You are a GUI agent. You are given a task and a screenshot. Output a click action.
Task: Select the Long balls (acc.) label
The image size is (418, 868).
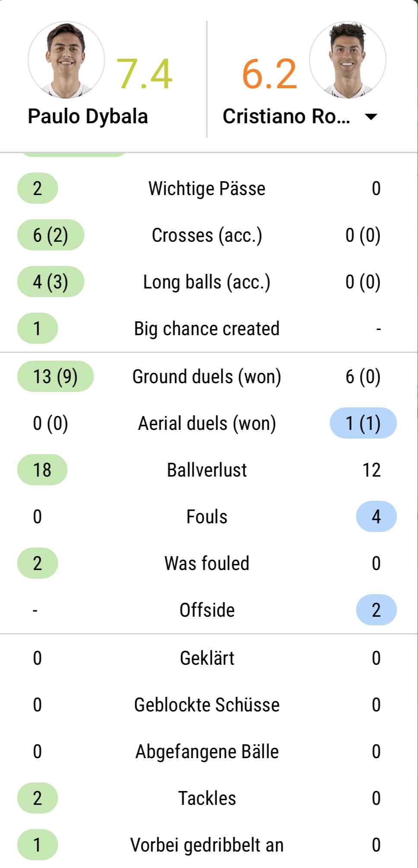coord(207,282)
